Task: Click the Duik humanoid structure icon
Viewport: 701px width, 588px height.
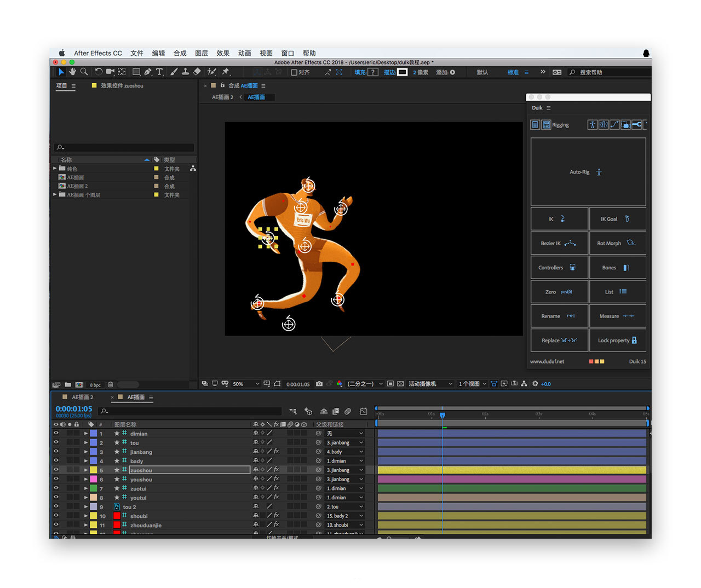Action: [592, 125]
